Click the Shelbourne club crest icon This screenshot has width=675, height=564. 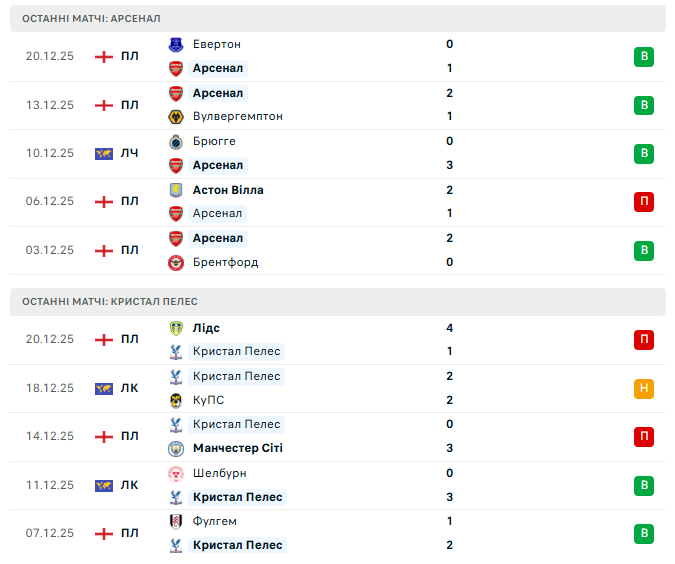176,473
